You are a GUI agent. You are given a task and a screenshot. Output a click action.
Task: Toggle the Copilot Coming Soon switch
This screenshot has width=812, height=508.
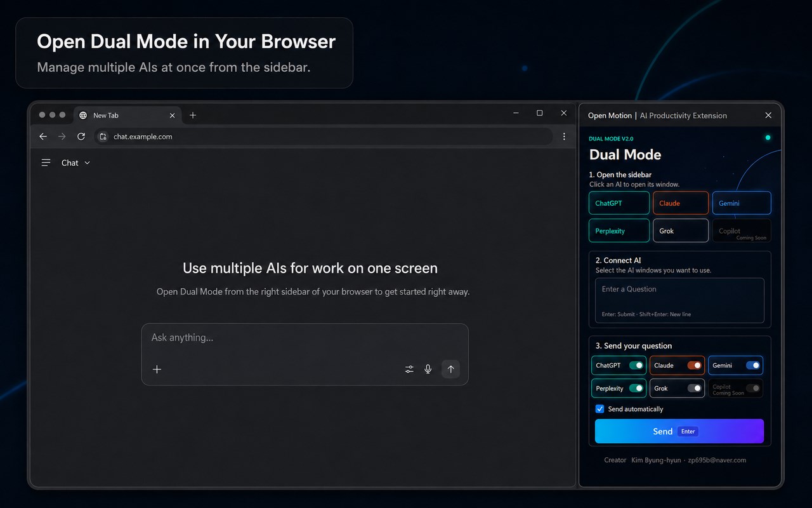[753, 389]
